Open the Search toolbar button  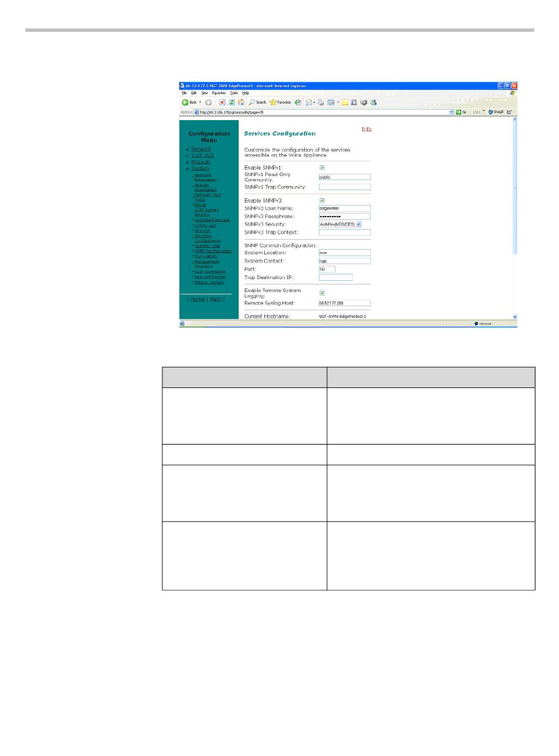click(257, 102)
